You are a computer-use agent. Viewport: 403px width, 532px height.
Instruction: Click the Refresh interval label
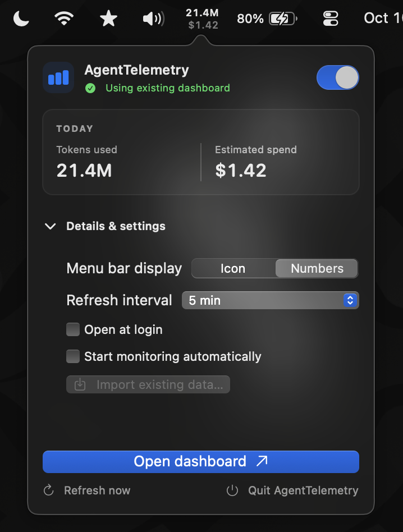[119, 300]
